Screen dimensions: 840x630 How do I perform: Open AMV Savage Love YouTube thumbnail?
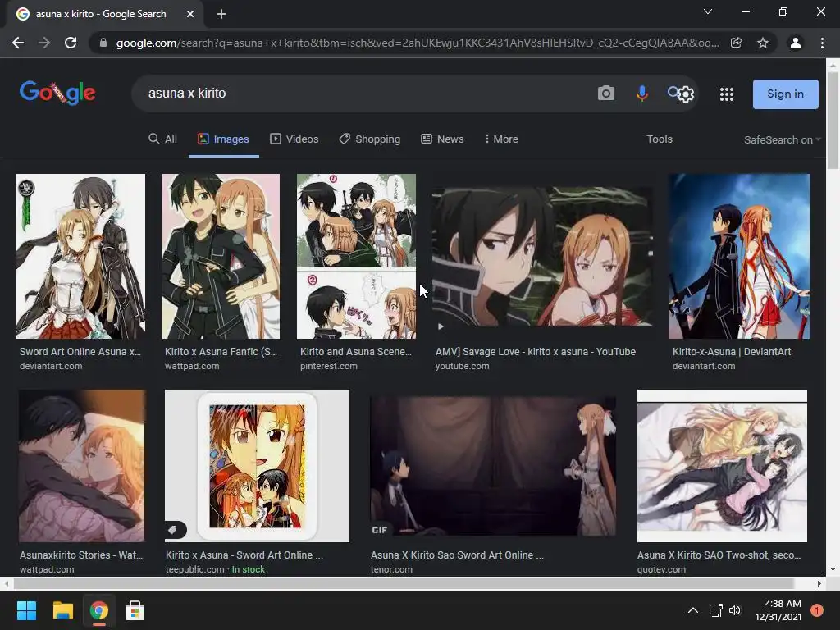(x=542, y=256)
